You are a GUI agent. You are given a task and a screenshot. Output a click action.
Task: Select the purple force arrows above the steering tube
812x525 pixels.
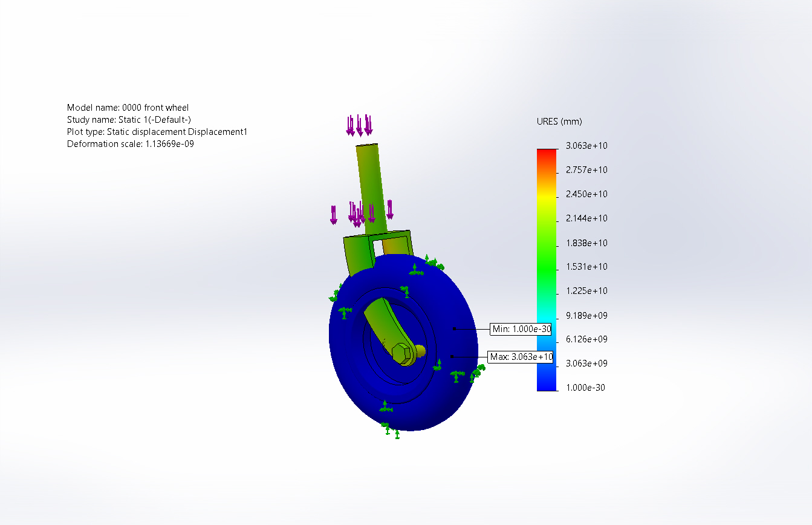click(x=359, y=125)
